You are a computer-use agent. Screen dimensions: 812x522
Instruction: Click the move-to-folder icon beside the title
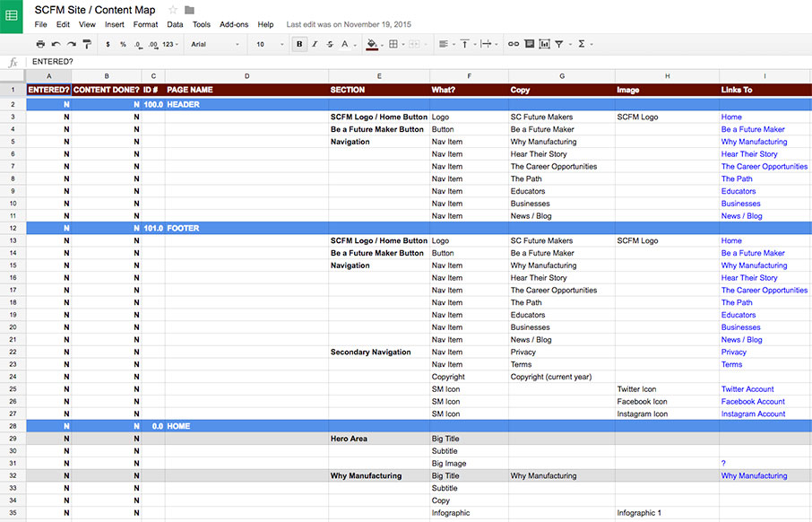[x=189, y=10]
